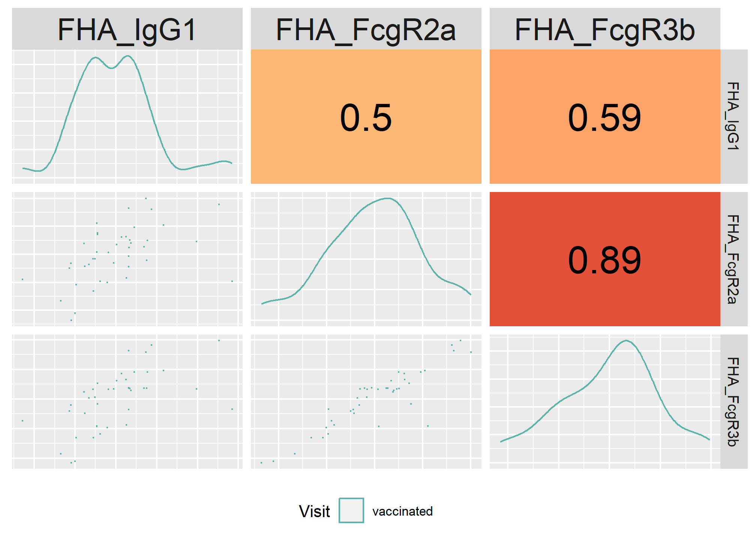Select the 0.59 correlation tile
This screenshot has width=756, height=540.
[x=605, y=117]
